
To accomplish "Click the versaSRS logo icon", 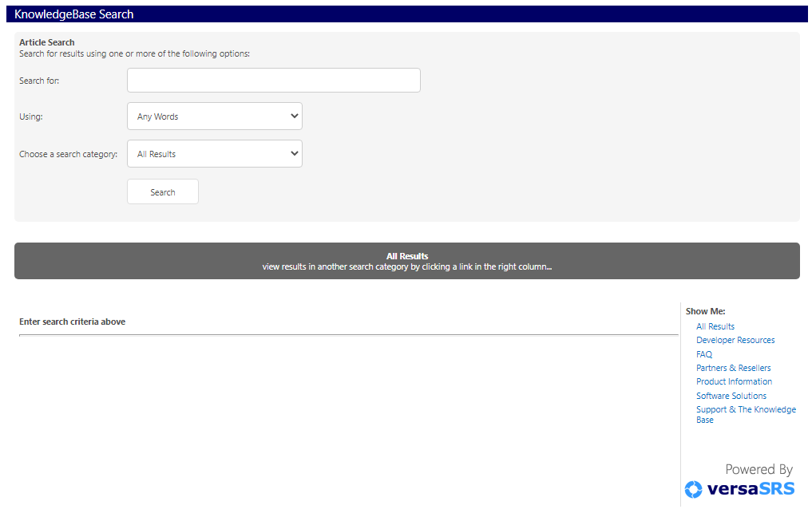I will [693, 489].
